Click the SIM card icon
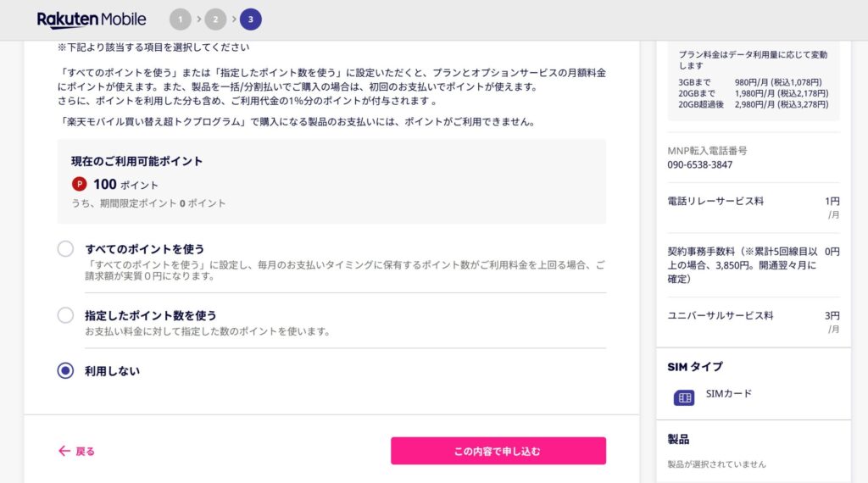This screenshot has height=483, width=868. pyautogui.click(x=684, y=397)
